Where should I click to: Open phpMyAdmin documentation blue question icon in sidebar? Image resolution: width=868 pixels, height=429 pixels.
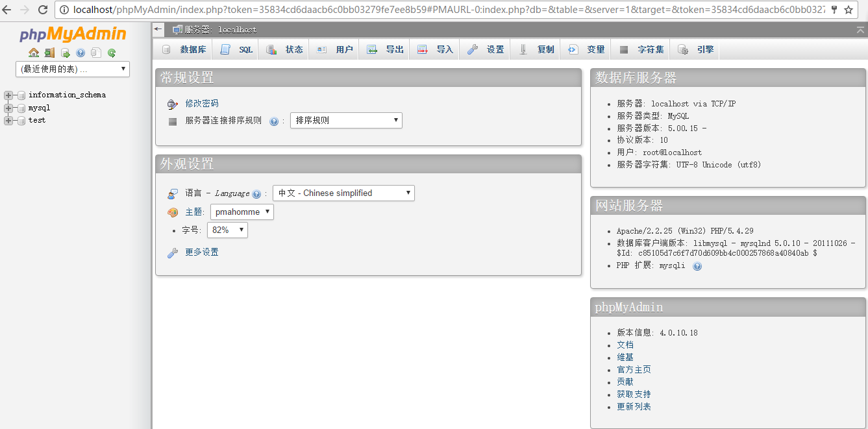tap(81, 53)
